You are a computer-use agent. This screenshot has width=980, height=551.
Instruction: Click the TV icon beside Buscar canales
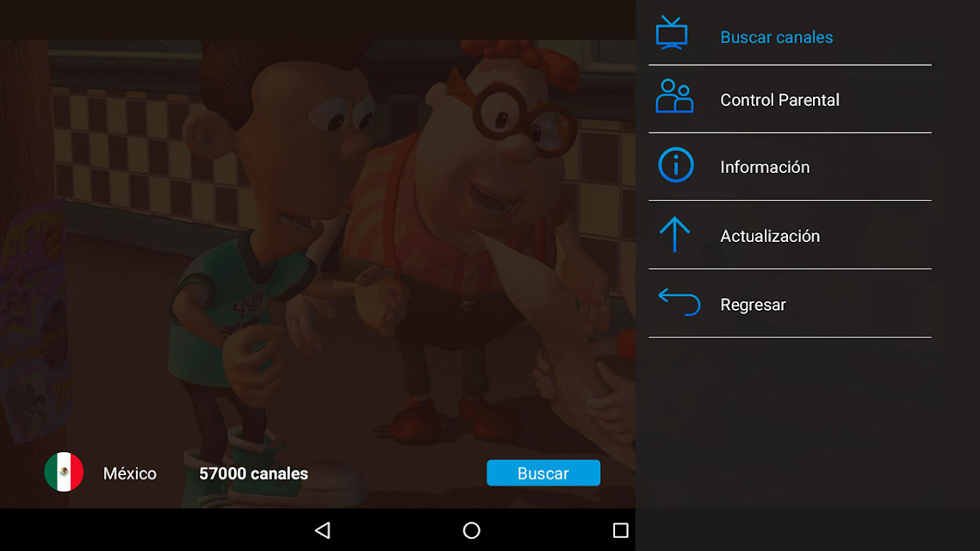[672, 33]
